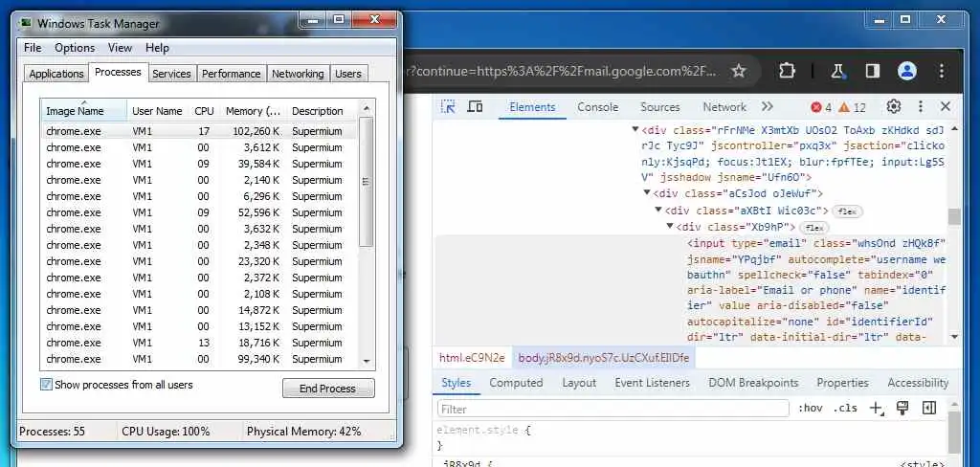Open the Network tab in DevTools
Screen dimensions: 980x467
[724, 107]
